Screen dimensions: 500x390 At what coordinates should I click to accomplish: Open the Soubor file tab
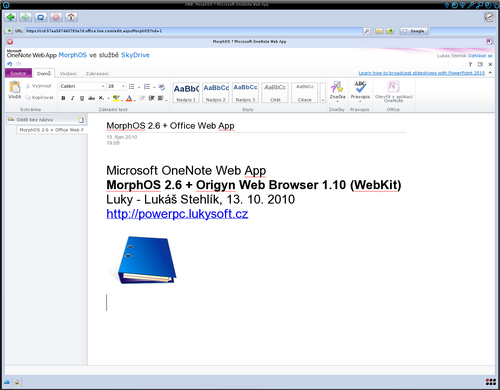[18, 73]
